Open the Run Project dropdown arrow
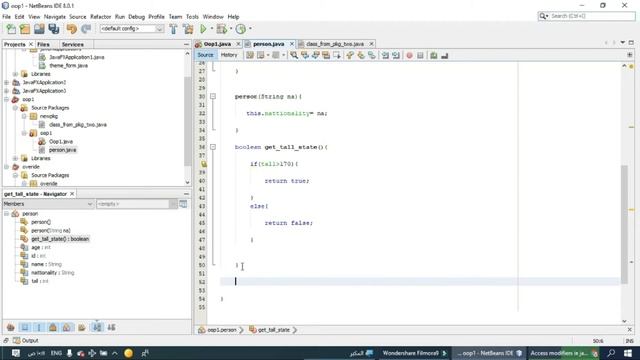The width and height of the screenshot is (640, 360). 212,29
